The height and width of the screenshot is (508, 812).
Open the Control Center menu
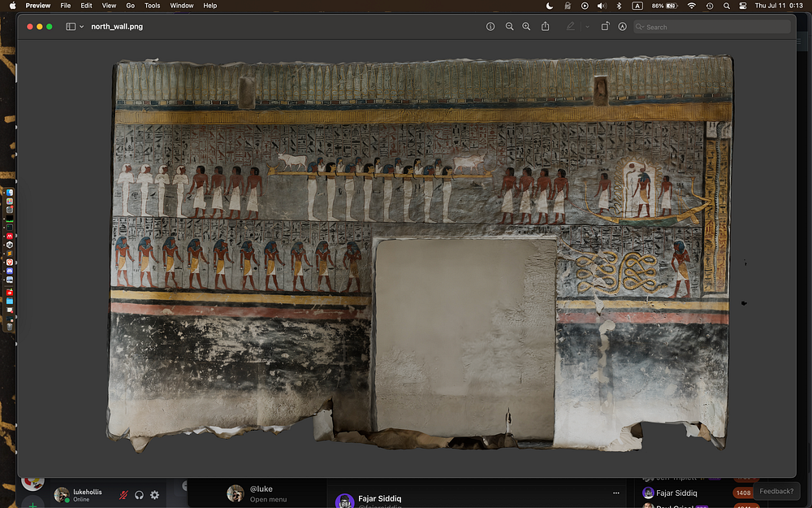pos(742,6)
